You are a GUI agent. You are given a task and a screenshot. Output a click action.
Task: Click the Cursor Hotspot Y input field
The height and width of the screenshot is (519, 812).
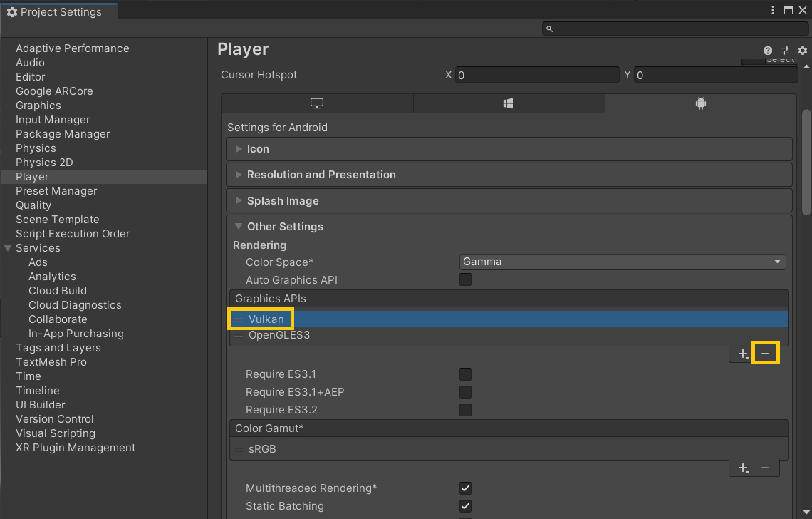click(x=716, y=75)
